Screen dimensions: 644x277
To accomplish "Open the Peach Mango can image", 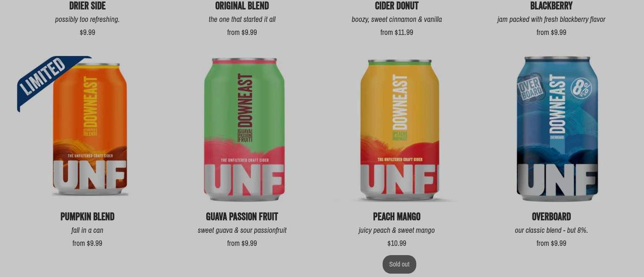I will [399, 131].
